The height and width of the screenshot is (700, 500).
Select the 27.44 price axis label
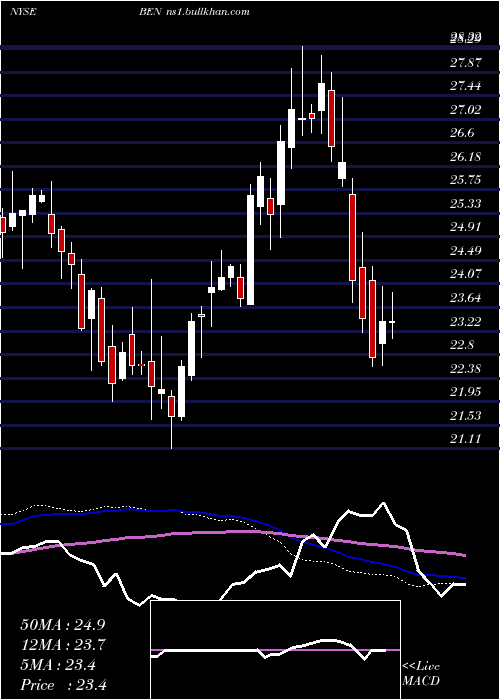pyautogui.click(x=466, y=86)
